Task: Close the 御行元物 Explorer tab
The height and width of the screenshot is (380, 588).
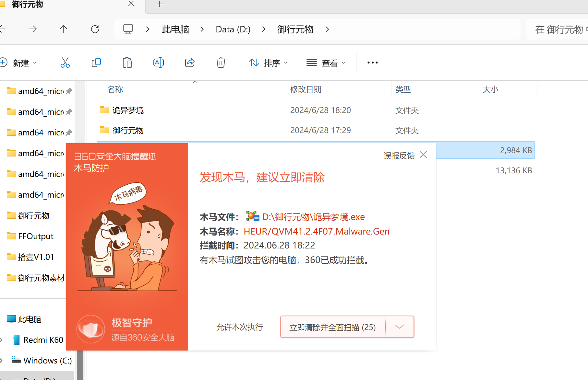Action: click(131, 4)
